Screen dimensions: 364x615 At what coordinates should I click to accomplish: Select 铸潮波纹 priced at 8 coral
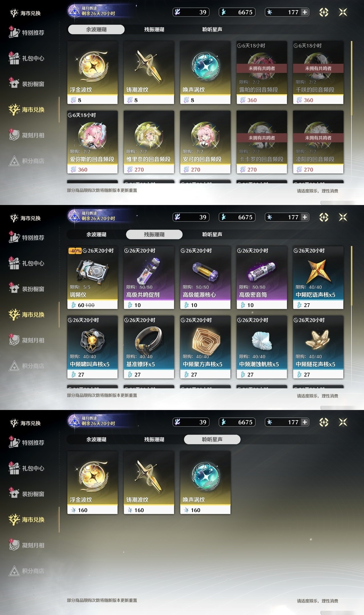[x=149, y=73]
